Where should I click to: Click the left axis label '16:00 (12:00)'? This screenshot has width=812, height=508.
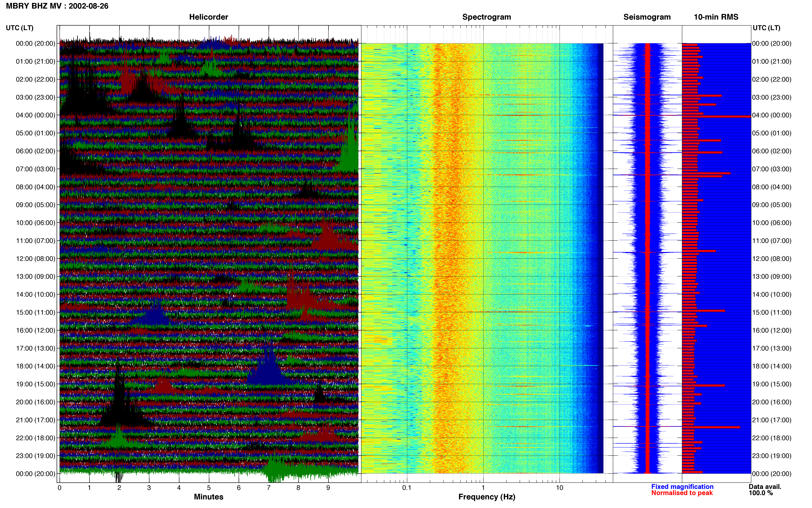tap(36, 330)
